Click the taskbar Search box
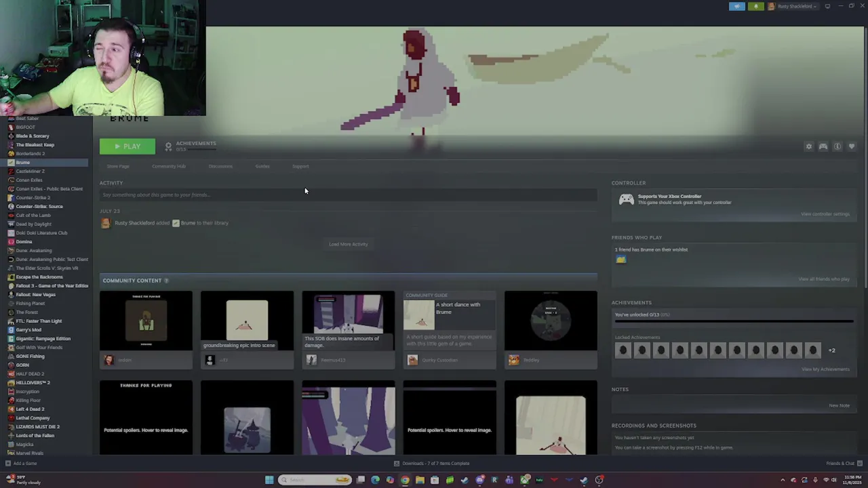This screenshot has width=868, height=488. click(x=315, y=480)
